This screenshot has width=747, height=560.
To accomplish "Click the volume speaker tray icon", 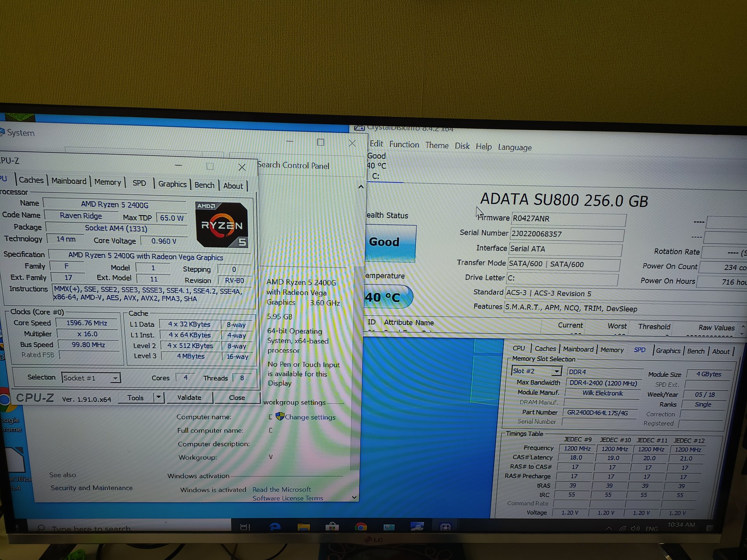I will tap(635, 528).
